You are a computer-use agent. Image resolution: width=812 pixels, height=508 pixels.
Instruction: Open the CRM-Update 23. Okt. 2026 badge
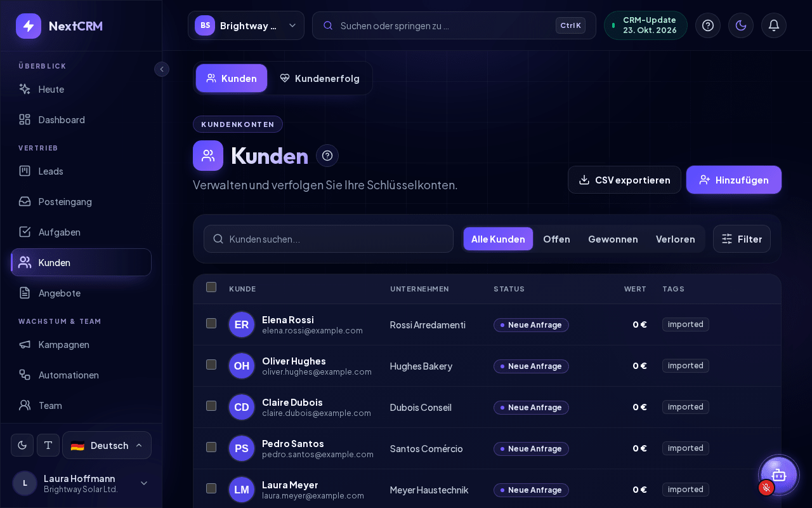(646, 25)
